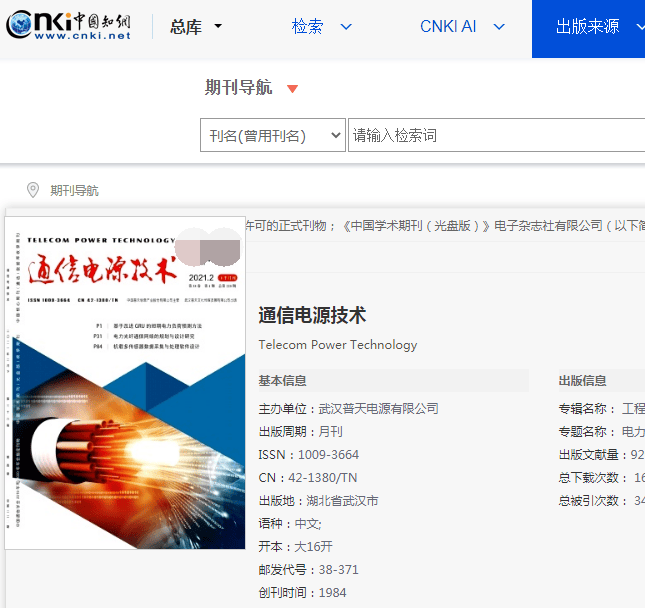Open the blue 出版来源 tab
Viewport: 645px width, 608px height.
(x=588, y=27)
